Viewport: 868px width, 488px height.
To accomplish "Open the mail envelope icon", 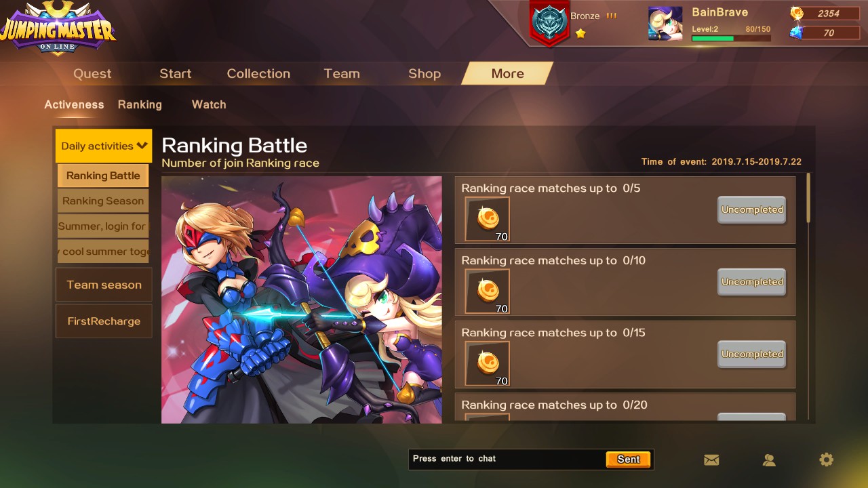I will pyautogui.click(x=711, y=460).
